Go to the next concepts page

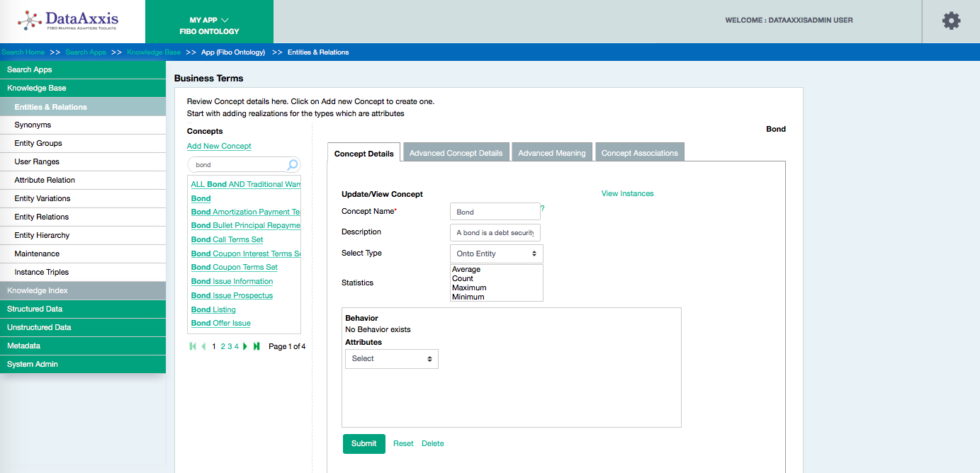(246, 346)
